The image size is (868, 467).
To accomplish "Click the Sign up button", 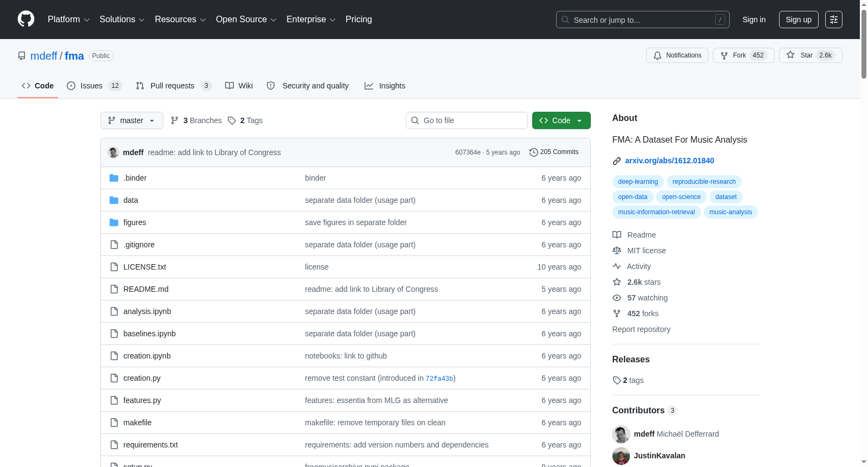I will [799, 20].
